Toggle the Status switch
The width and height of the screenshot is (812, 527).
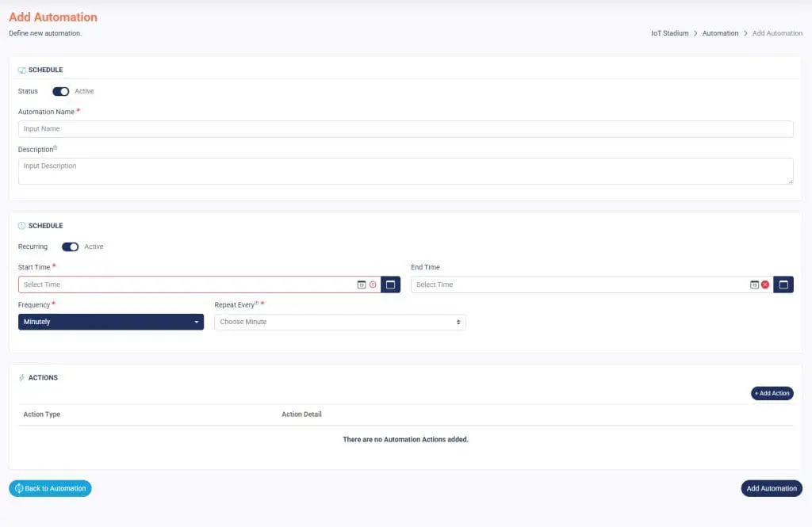tap(61, 91)
